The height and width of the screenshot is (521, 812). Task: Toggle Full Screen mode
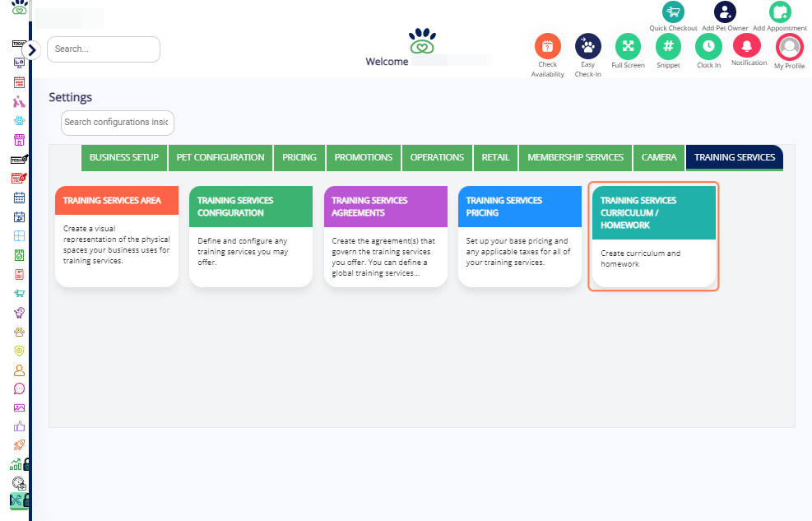pos(629,47)
